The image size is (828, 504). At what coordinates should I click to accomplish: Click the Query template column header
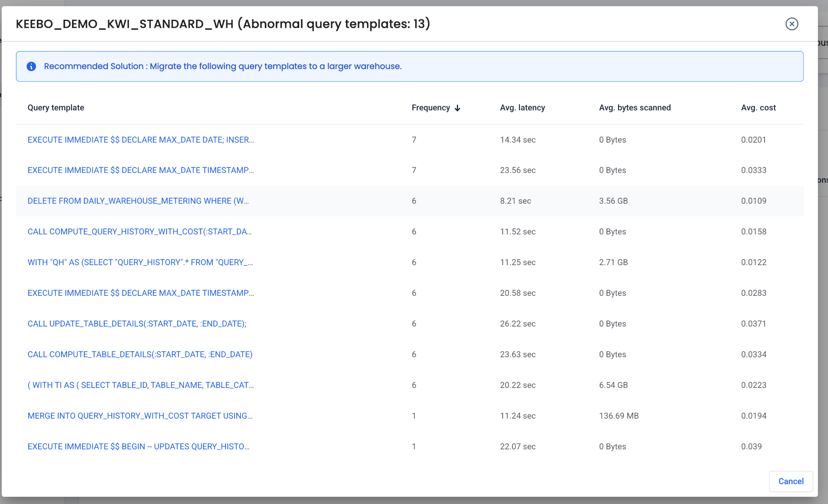click(x=56, y=108)
